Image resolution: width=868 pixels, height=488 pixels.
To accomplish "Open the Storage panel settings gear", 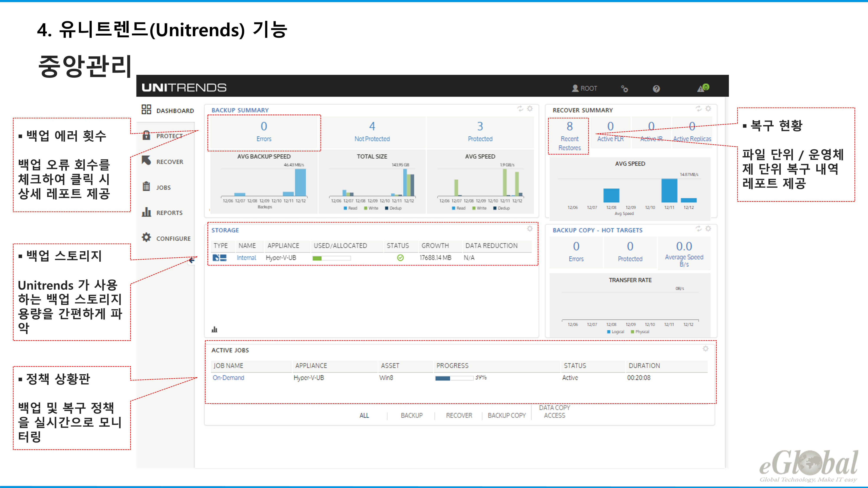I will click(x=530, y=229).
